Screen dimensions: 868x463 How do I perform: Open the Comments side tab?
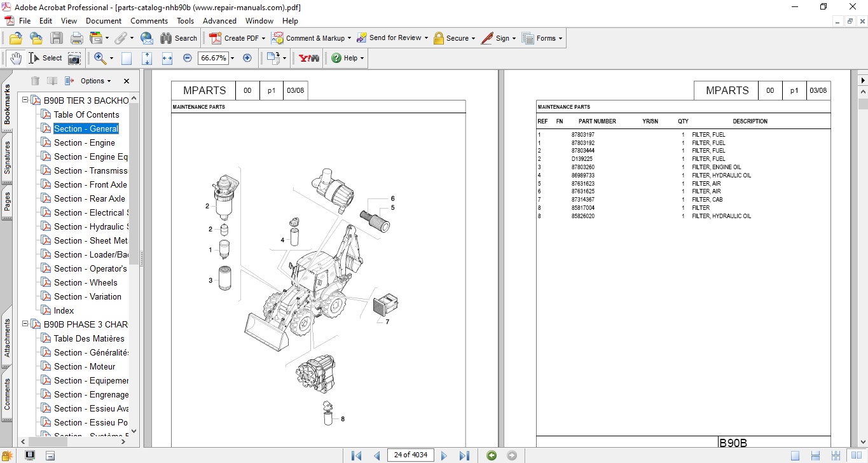(7, 394)
